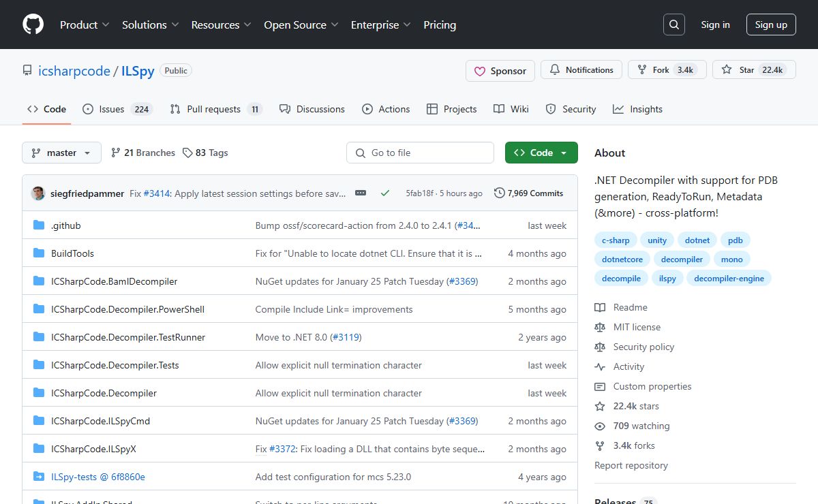
Task: Click the ILSpy-tests submodule icon
Action: (x=39, y=477)
